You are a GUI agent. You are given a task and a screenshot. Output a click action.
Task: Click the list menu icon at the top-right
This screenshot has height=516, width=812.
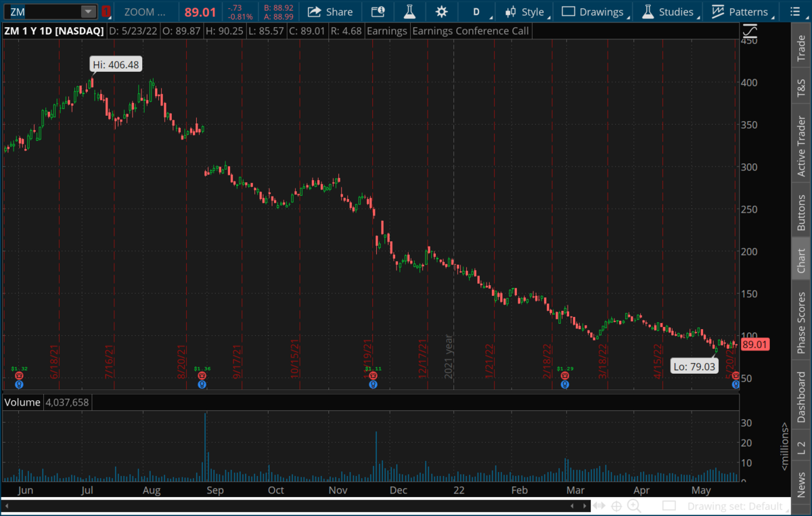click(796, 12)
